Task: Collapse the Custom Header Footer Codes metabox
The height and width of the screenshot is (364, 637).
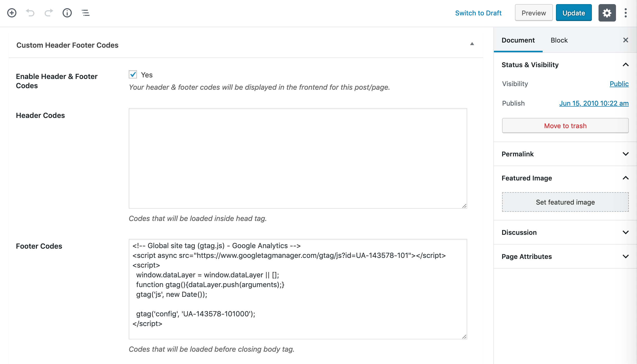Action: click(472, 44)
